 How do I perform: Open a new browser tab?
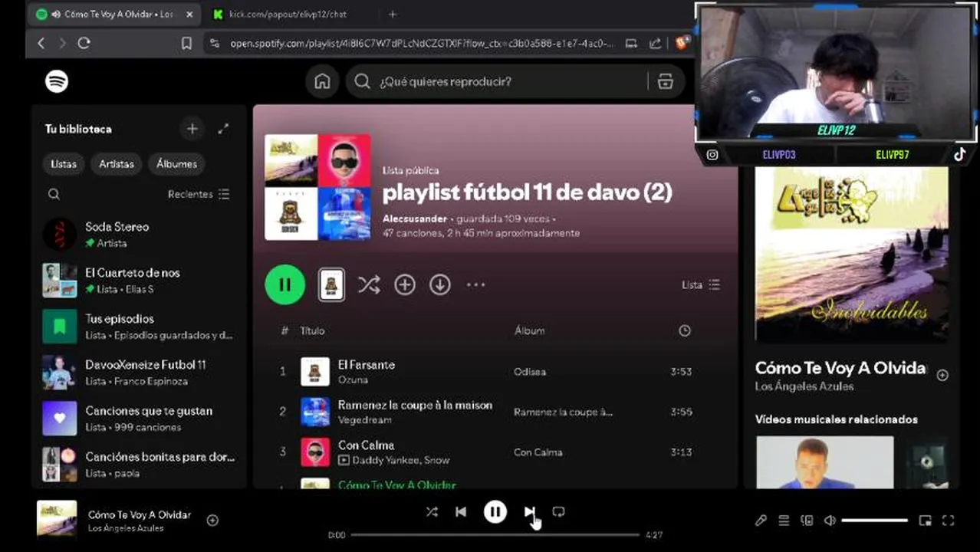point(393,15)
